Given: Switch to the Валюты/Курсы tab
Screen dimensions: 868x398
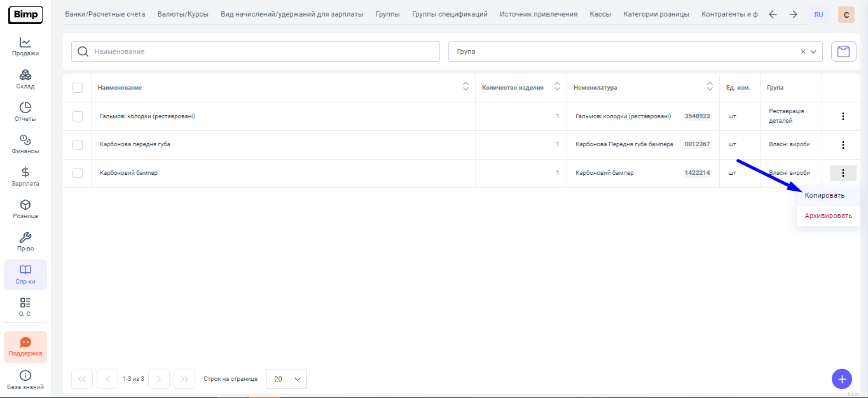Looking at the screenshot, I should point(183,14).
